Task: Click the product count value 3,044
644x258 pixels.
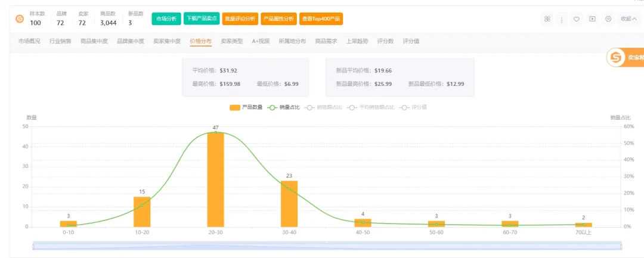Action: click(x=109, y=23)
